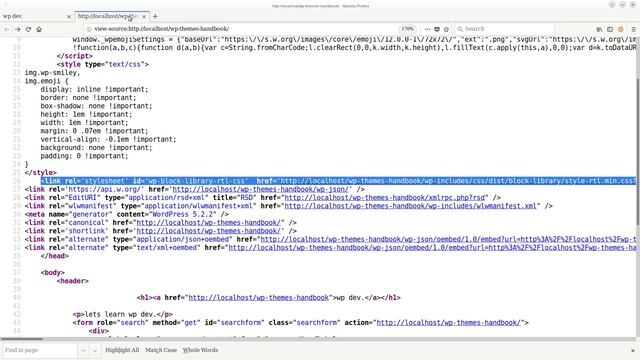This screenshot has height=360, width=640.
Task: Click the Find in page field
Action: pos(39,350)
